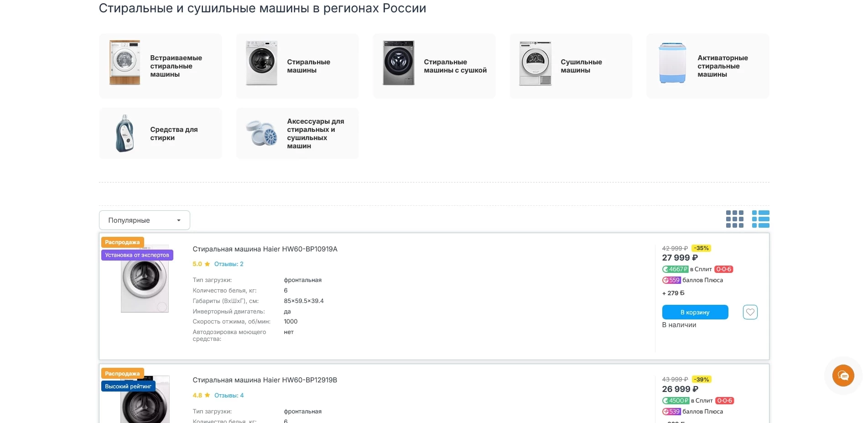Open Отзывы: 4 reviews link
This screenshot has width=868, height=423.
pos(229,396)
